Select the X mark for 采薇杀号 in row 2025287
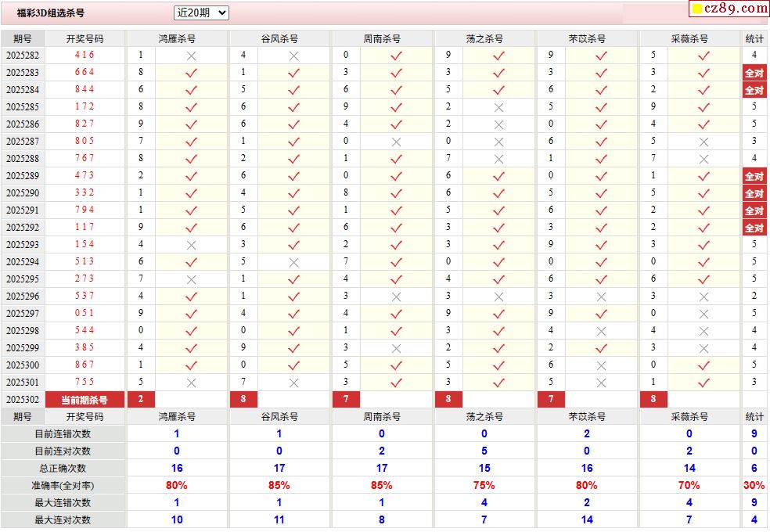The width and height of the screenshot is (770, 532). point(703,142)
